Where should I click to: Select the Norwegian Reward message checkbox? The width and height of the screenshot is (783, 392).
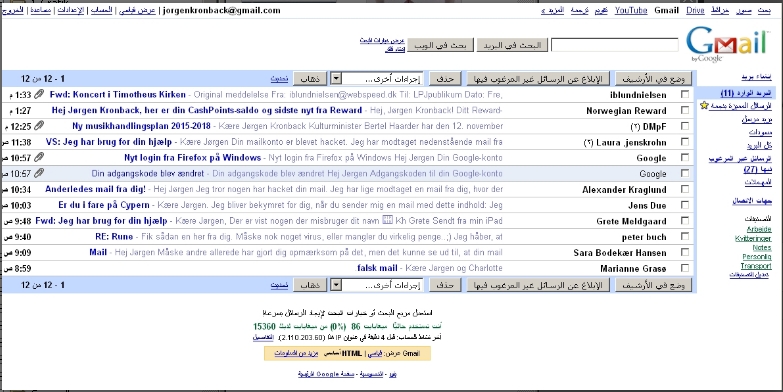685,110
